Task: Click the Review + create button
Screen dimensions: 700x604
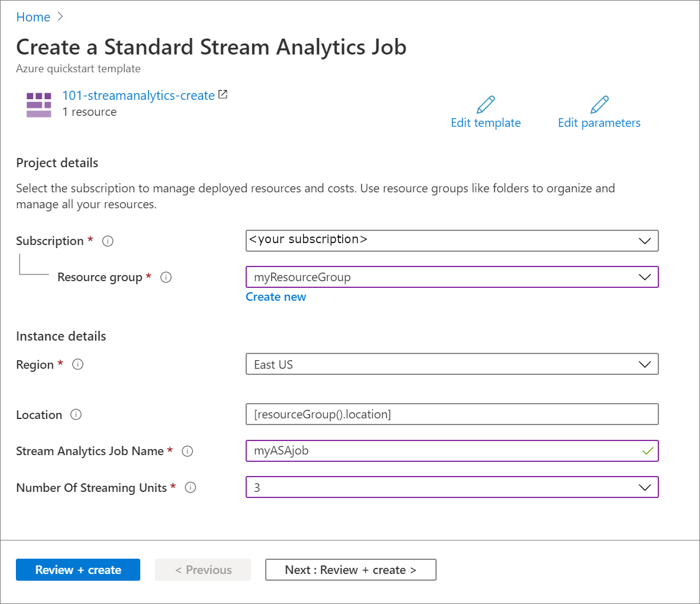Action: tap(78, 570)
